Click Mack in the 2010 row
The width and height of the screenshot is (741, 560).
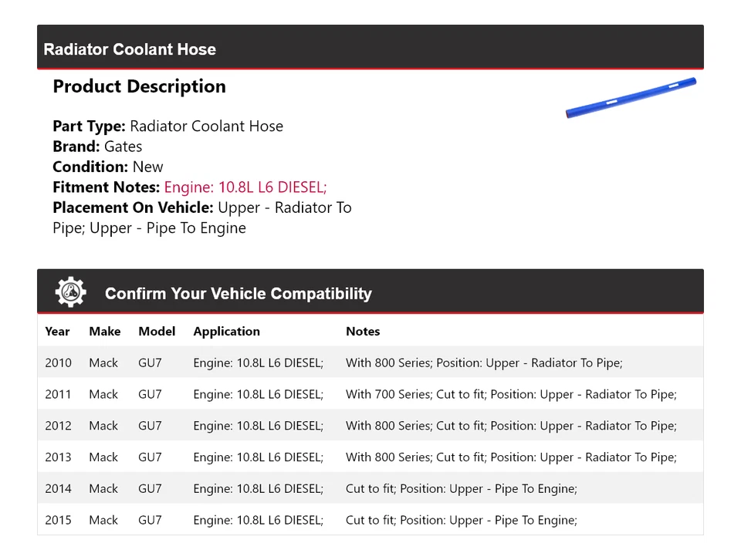[x=103, y=363]
